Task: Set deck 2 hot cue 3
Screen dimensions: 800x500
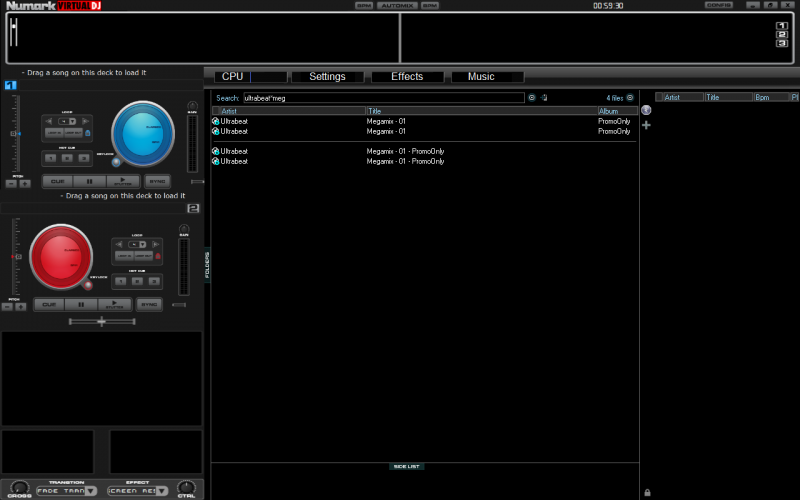Action: (x=154, y=281)
